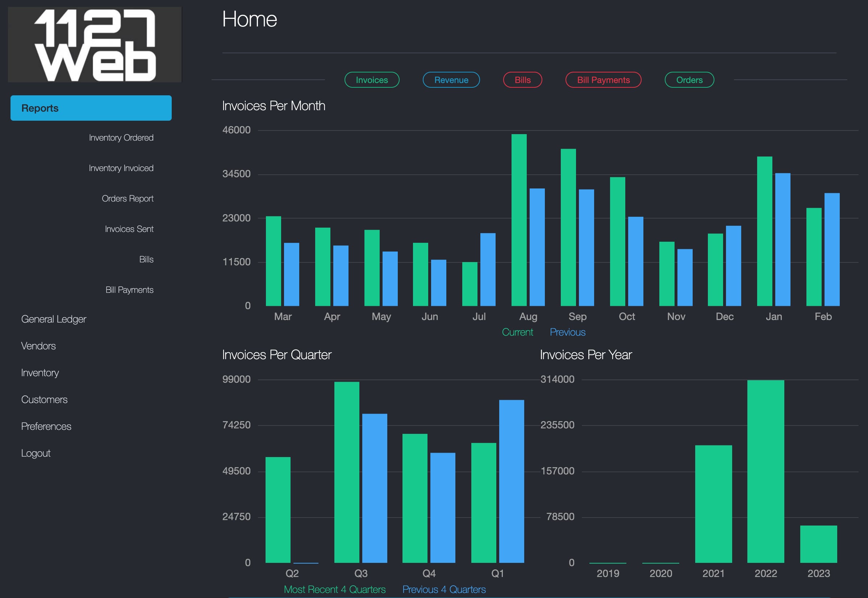Open Inventory Ordered report
Viewport: 868px width, 598px height.
tap(121, 137)
